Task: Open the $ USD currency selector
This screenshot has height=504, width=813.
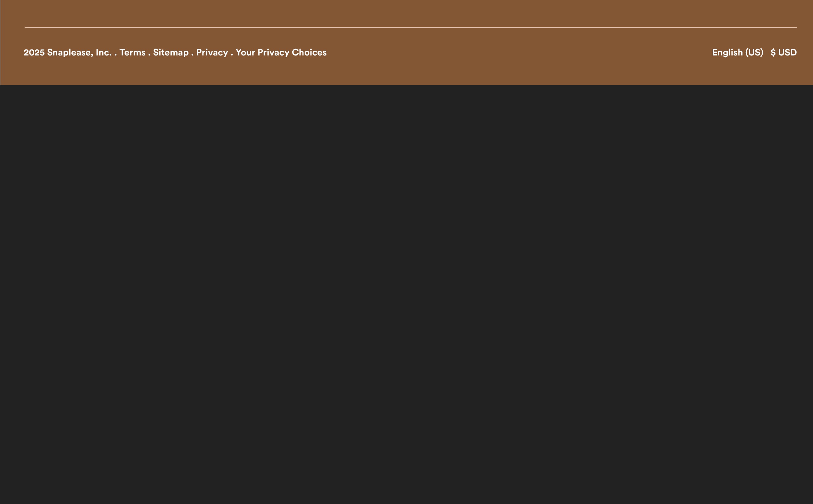Action: [783, 52]
